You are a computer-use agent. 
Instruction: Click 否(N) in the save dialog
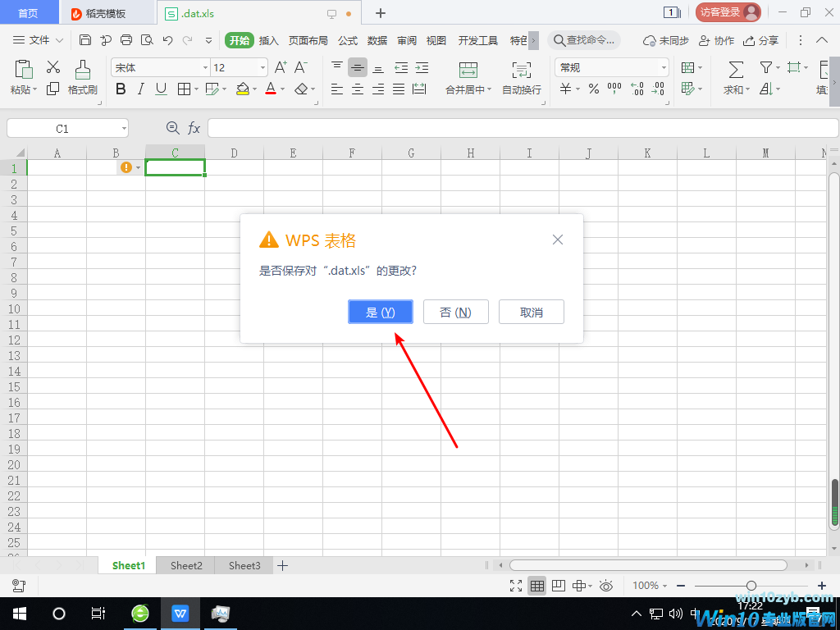click(455, 312)
